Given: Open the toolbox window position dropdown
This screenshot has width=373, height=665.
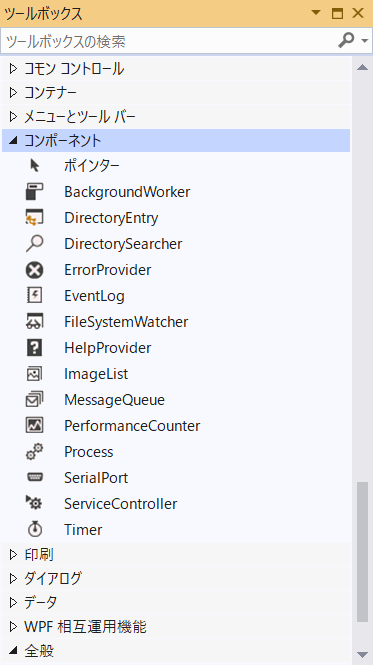Looking at the screenshot, I should 316,13.
